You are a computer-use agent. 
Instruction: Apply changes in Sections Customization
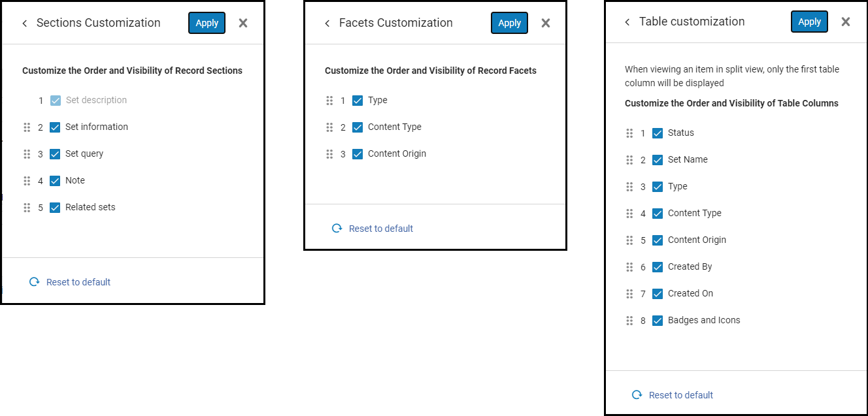click(207, 23)
